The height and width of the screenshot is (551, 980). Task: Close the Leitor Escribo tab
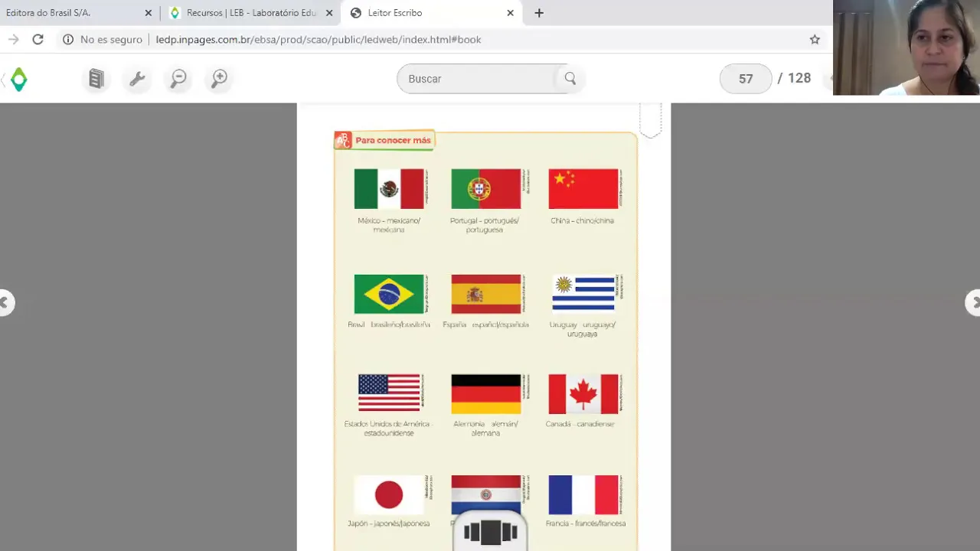(511, 13)
